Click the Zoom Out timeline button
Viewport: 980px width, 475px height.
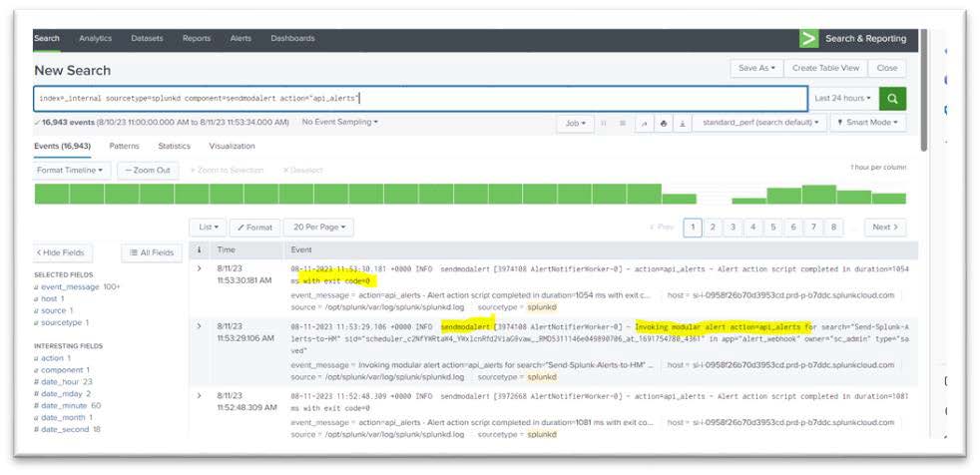[148, 170]
